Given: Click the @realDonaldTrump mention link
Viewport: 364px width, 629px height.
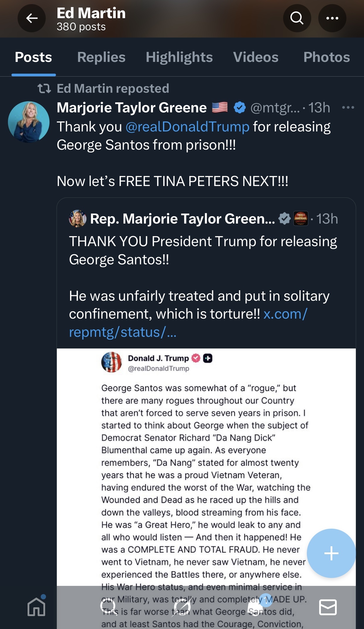Looking at the screenshot, I should pos(187,127).
